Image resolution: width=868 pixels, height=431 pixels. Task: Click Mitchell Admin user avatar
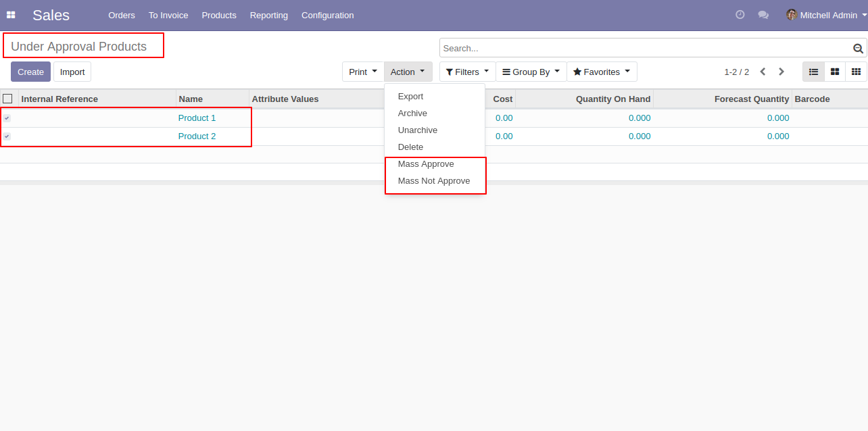[x=792, y=15]
